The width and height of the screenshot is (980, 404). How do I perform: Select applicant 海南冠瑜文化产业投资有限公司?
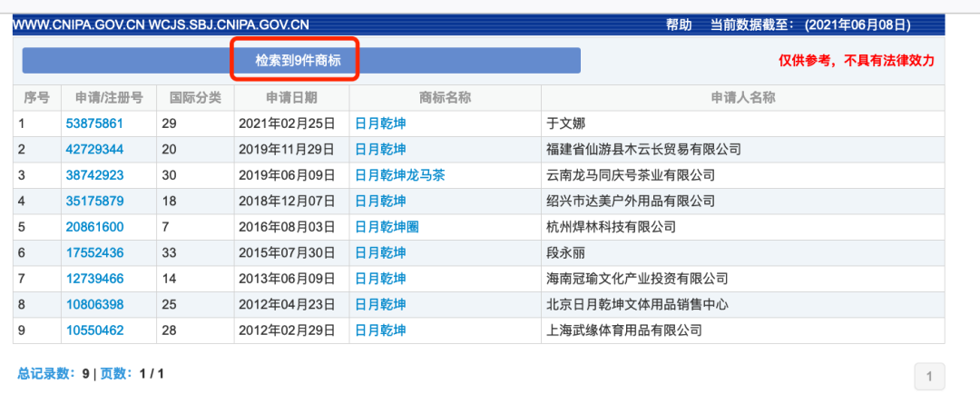743,279
